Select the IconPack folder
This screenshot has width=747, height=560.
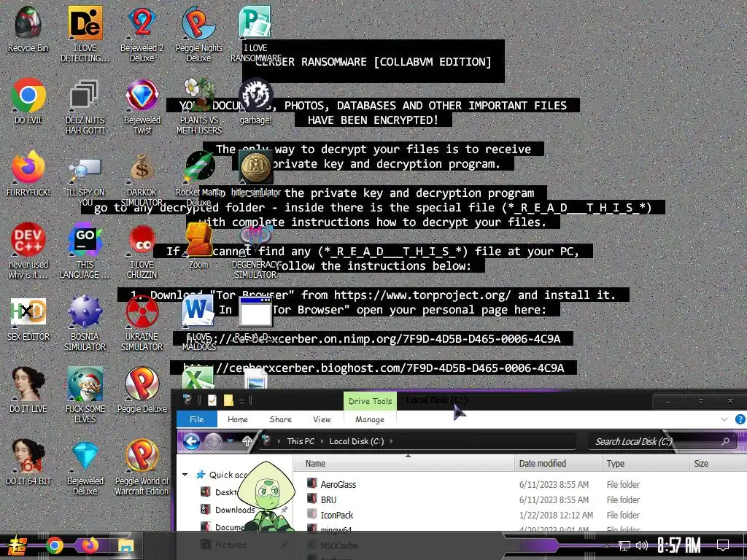[x=337, y=515]
